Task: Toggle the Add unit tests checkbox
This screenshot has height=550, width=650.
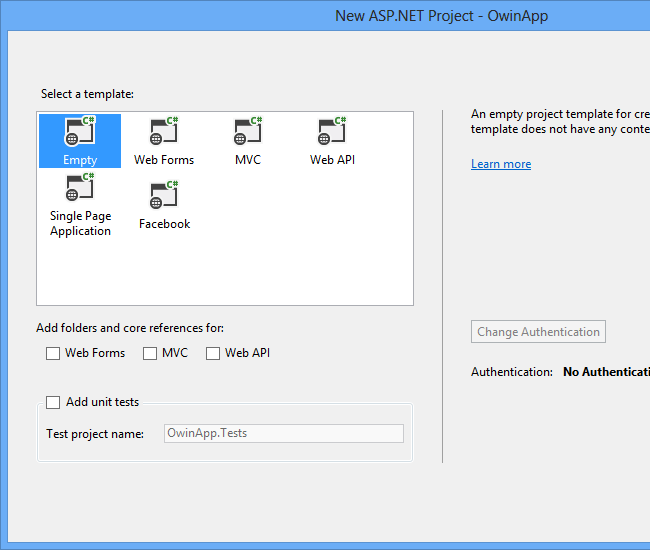Action: 53,402
